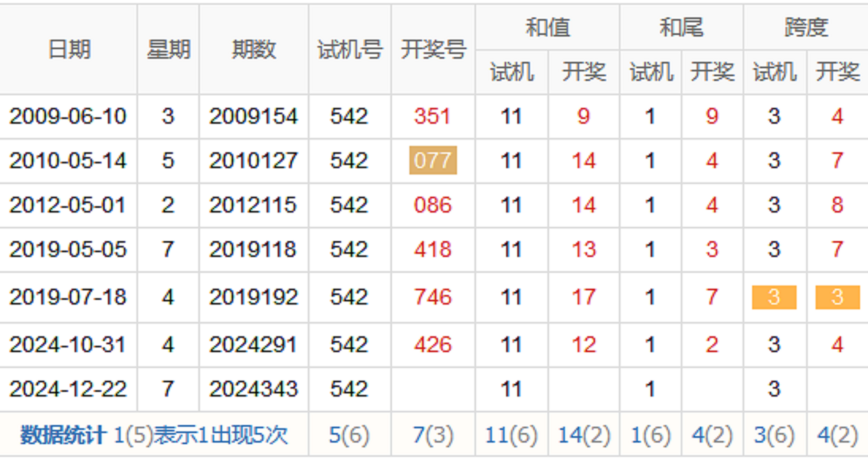868x460 pixels.
Task: Click the 星期 column header
Action: (x=168, y=50)
